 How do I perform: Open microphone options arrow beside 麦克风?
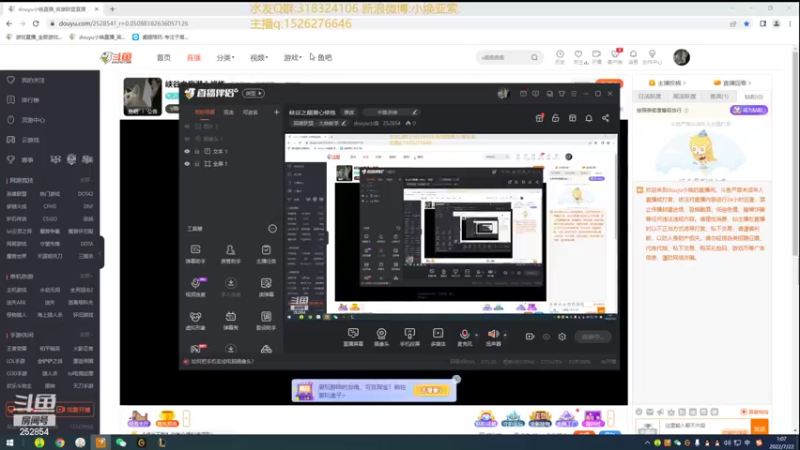477,335
